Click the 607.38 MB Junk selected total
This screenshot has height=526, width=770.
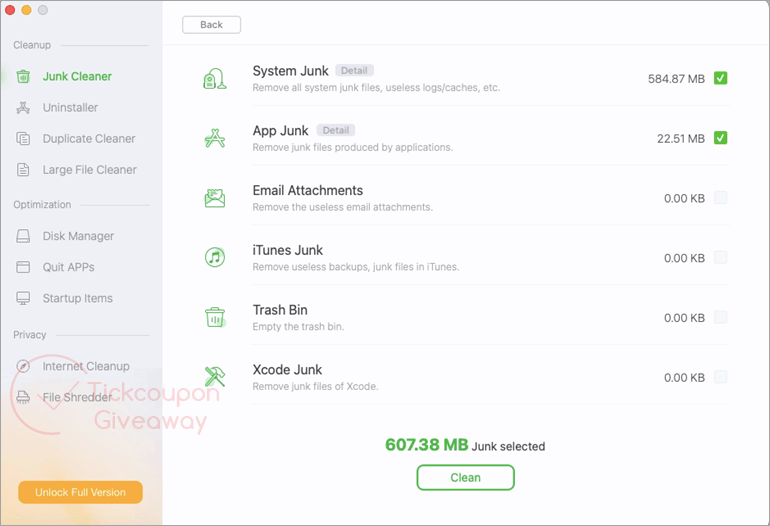tap(465, 445)
